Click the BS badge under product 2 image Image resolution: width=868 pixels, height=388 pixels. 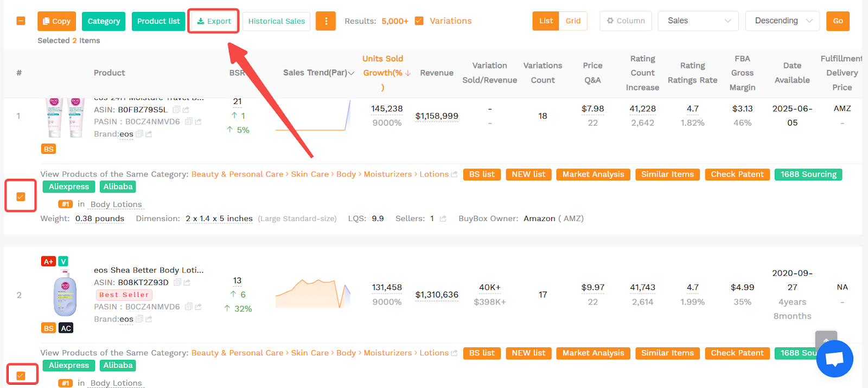[x=49, y=328]
